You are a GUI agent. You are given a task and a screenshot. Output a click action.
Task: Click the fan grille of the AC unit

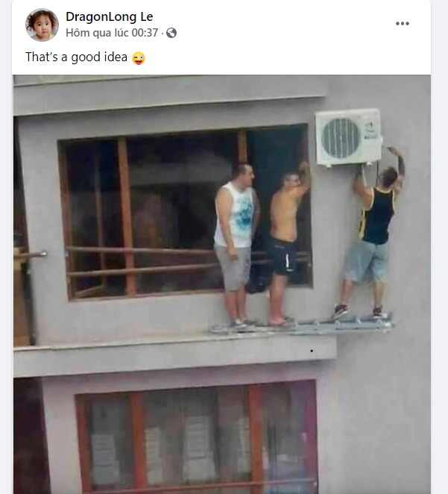[341, 138]
